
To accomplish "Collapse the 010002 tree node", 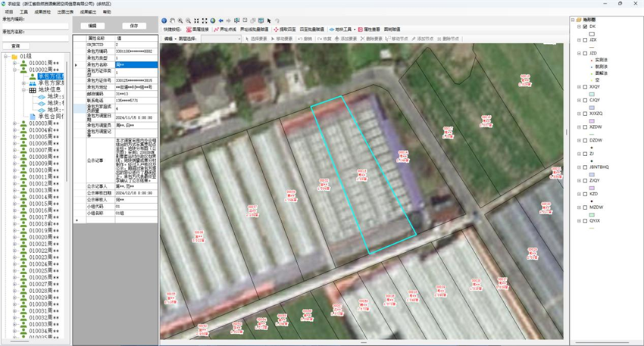I will (15, 70).
